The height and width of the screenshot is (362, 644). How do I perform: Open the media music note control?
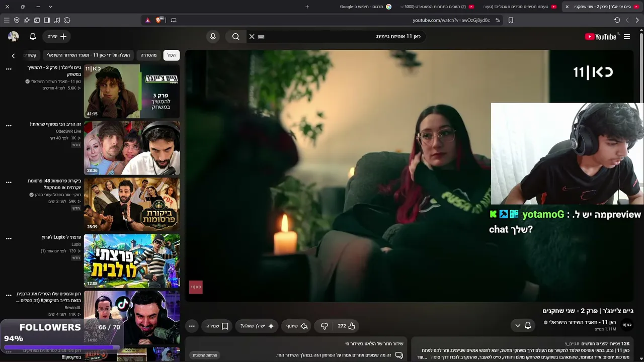coord(57,20)
